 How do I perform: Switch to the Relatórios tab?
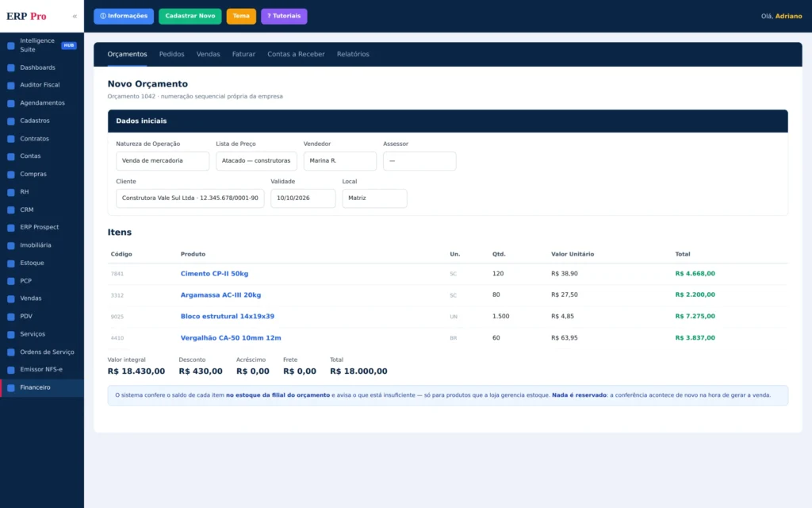(x=353, y=54)
